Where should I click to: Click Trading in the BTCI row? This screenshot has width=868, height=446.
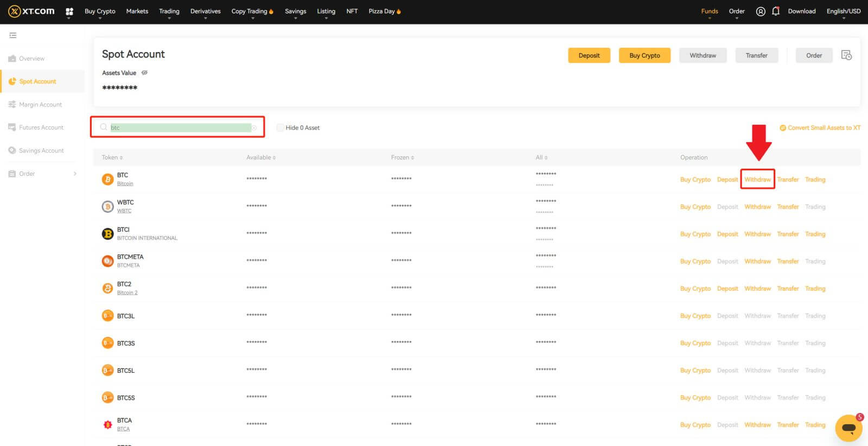[815, 234]
